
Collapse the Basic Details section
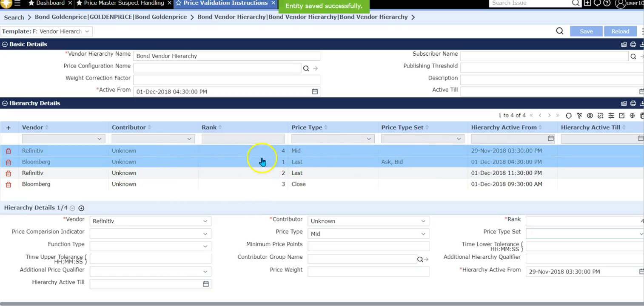pos(5,44)
